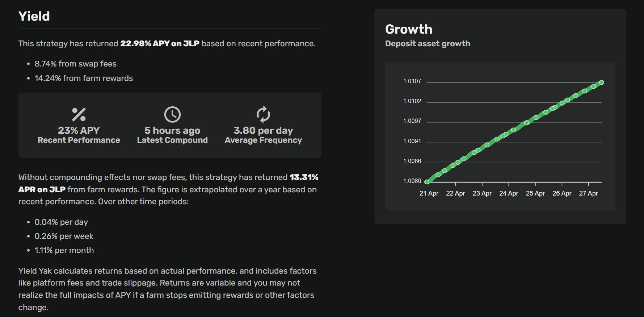Click the Deposit asset growth subtitle
Screen dimensions: 644x317
[x=428, y=44]
